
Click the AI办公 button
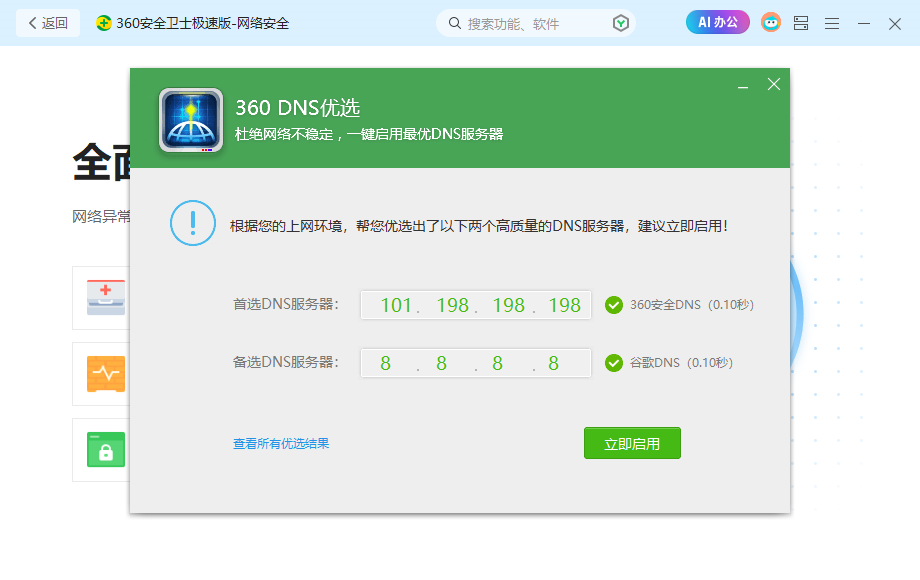point(717,22)
